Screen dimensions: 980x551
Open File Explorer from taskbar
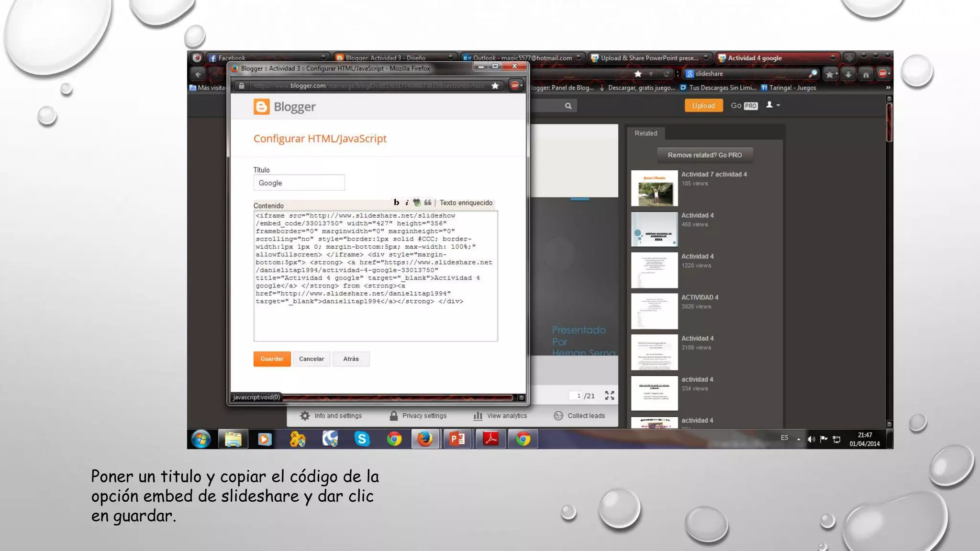coord(233,439)
